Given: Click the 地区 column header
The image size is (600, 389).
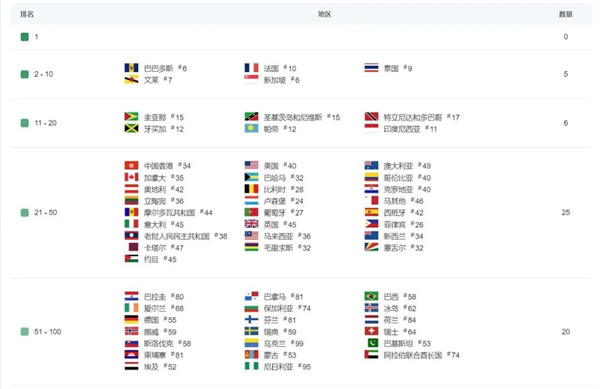Looking at the screenshot, I should 324,14.
